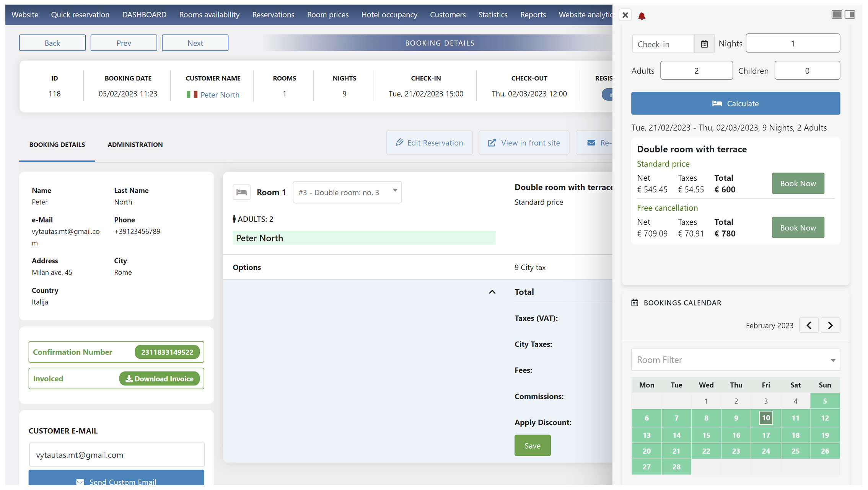Click the red notification bell icon
The width and height of the screenshot is (868, 490).
(642, 16)
